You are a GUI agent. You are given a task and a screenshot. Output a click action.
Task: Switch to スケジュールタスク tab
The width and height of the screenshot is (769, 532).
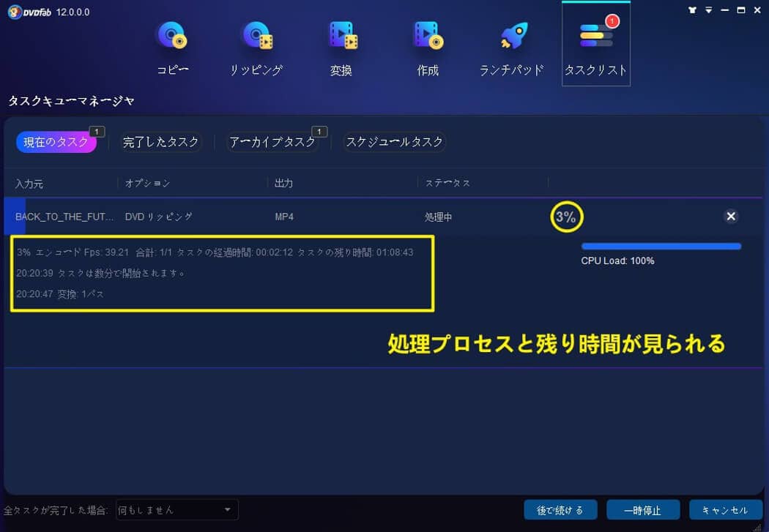pyautogui.click(x=394, y=142)
